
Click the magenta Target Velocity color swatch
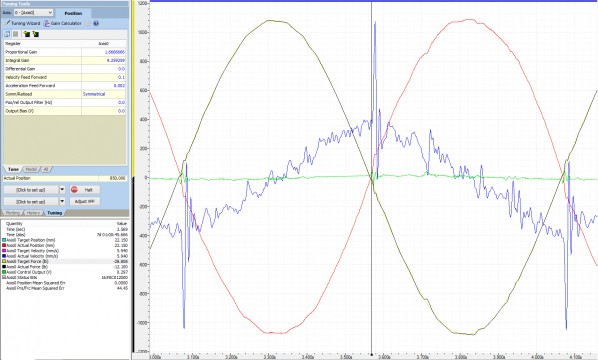click(4, 251)
